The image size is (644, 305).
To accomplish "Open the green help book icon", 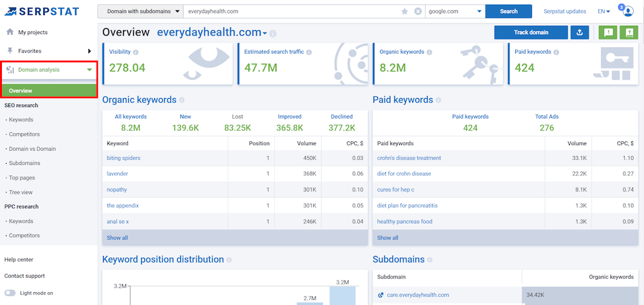I will click(627, 32).
